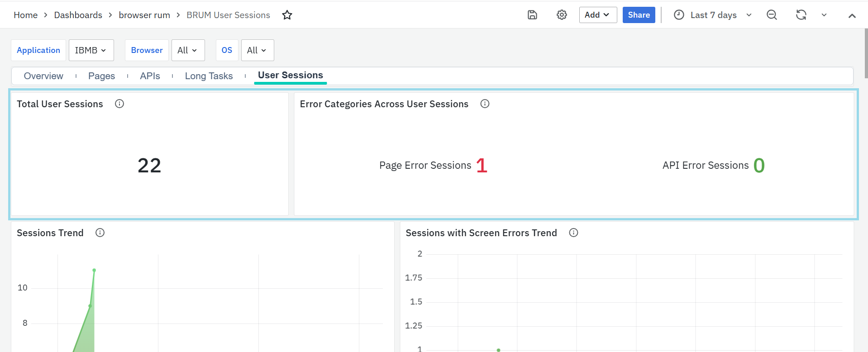
Task: Click the zoom out time range icon
Action: (x=772, y=15)
